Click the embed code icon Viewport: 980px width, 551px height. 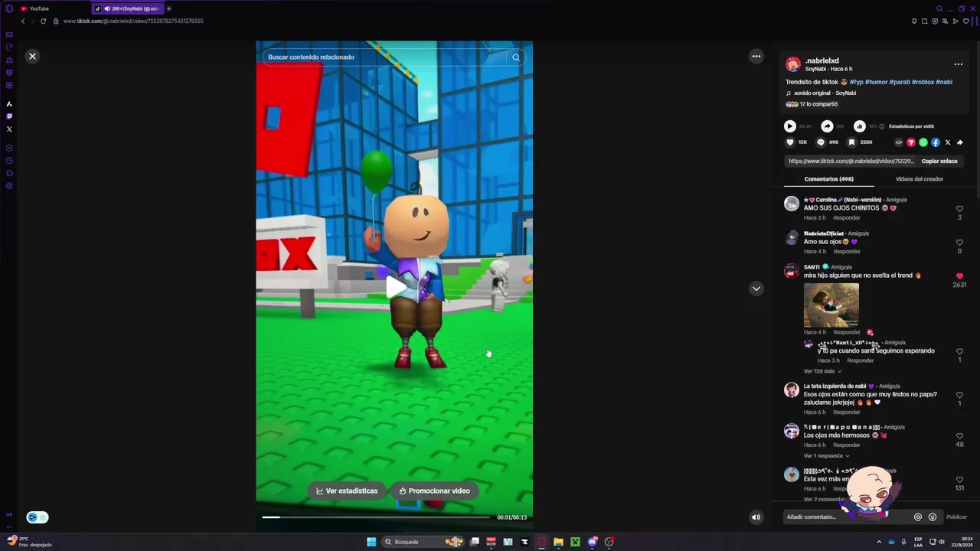pyautogui.click(x=899, y=142)
